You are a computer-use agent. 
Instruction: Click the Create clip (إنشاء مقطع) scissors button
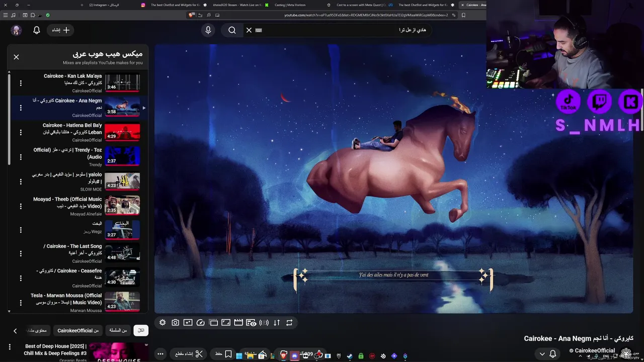coord(189,354)
